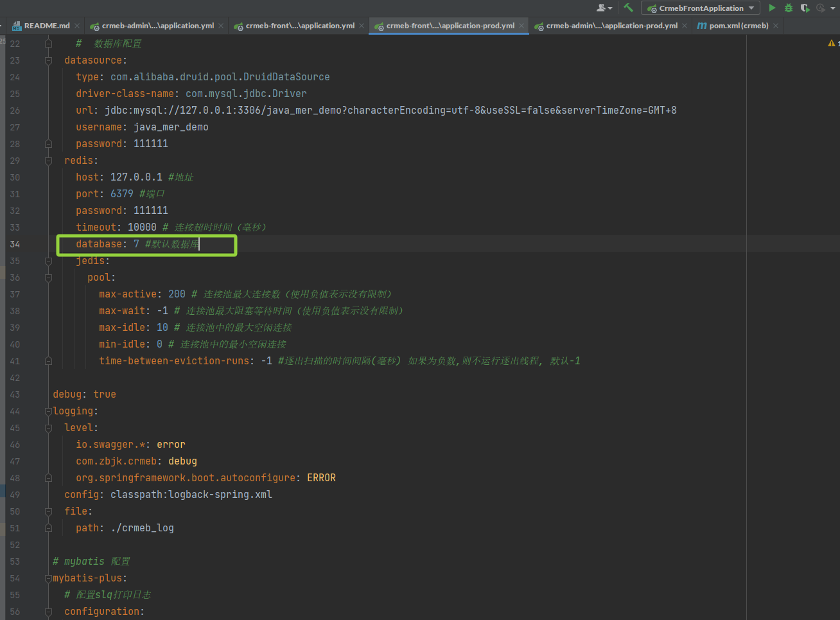Image resolution: width=840 pixels, height=620 pixels.
Task: Select the pom.xml (crmeb) tab
Action: [739, 26]
